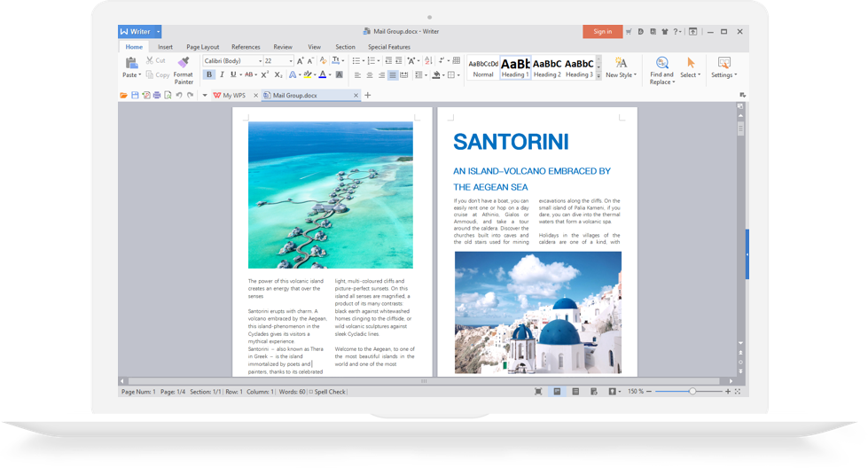Image resolution: width=868 pixels, height=468 pixels.
Task: Toggle Italic formatting
Action: 222,75
